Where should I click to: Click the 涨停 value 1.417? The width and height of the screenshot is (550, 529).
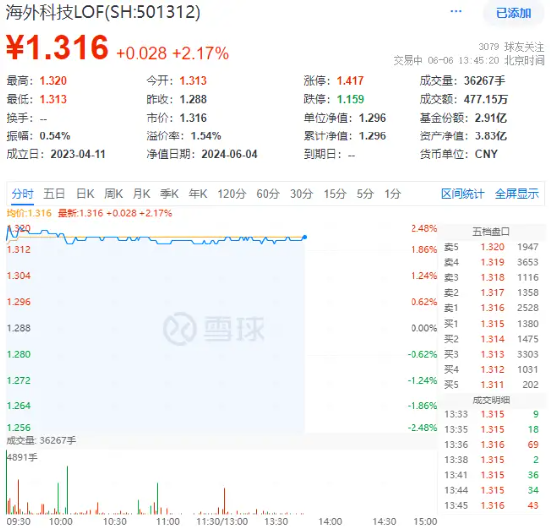click(350, 81)
